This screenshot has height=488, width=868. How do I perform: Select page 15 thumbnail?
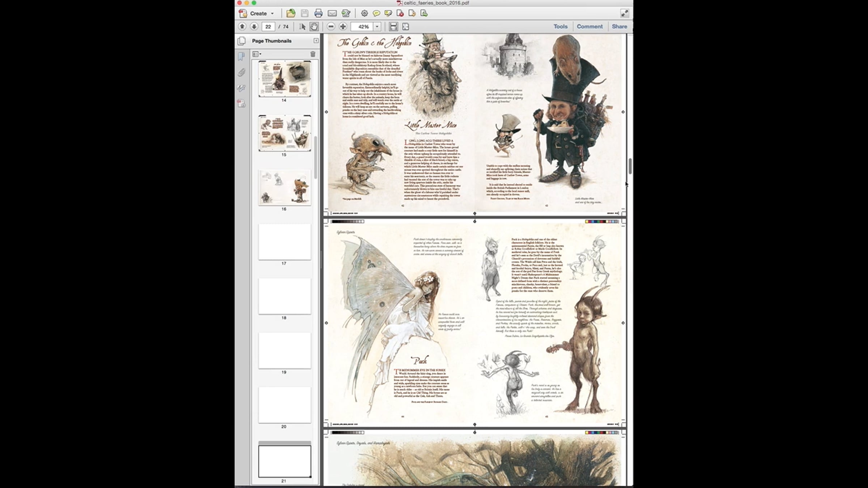tap(284, 133)
